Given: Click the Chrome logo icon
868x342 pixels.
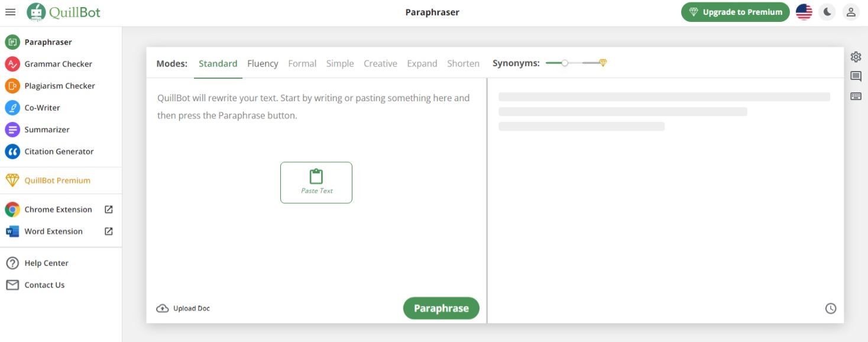Looking at the screenshot, I should click(12, 209).
